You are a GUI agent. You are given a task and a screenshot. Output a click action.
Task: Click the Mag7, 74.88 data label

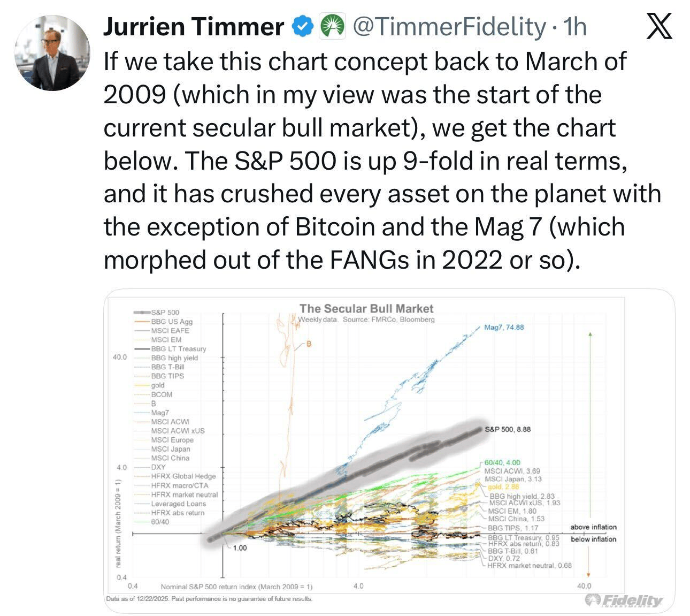(x=504, y=327)
